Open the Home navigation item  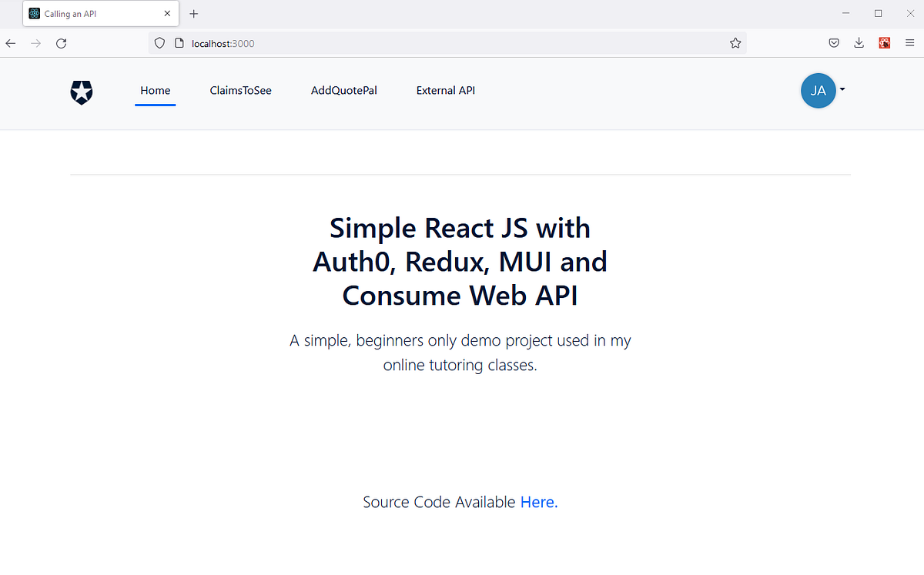coord(155,90)
